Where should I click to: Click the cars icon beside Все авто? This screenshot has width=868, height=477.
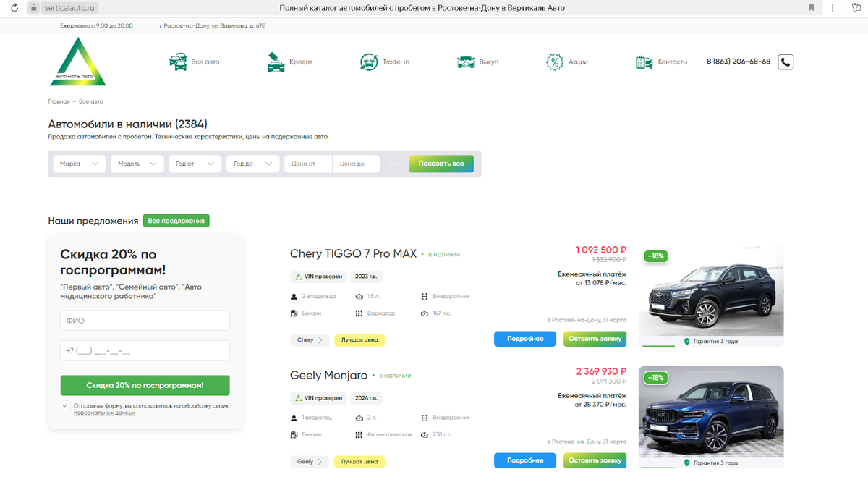(178, 62)
